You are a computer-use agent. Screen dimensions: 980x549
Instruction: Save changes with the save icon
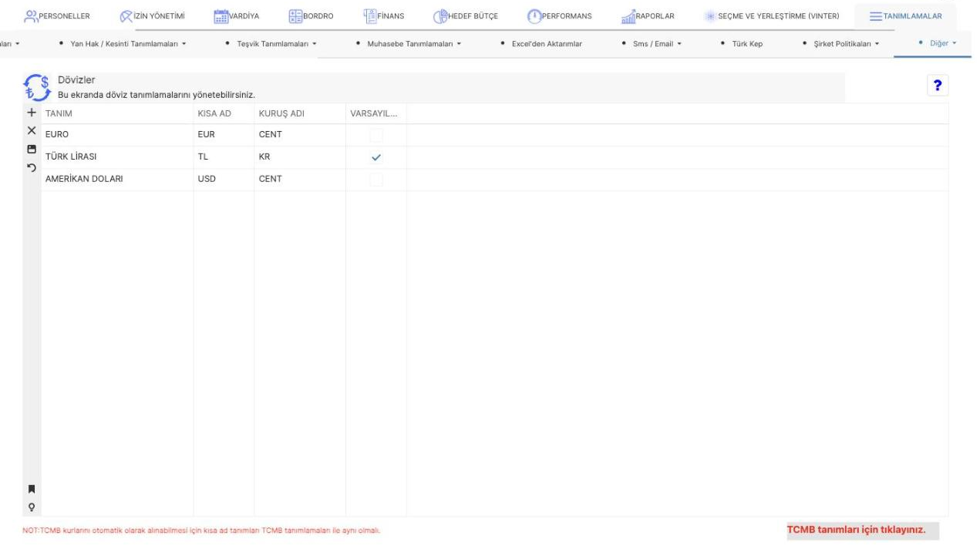(32, 149)
